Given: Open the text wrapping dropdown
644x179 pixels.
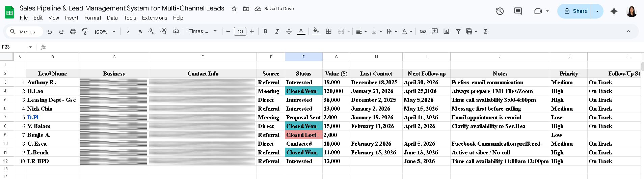Looking at the screenshot, I should point(392,31).
